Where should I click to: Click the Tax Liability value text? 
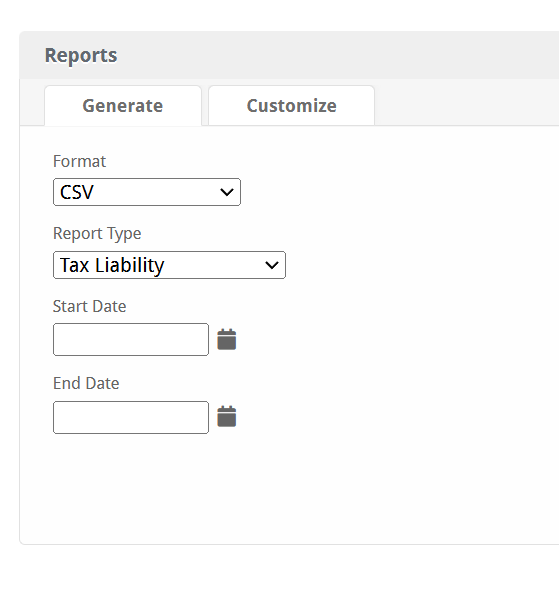coord(112,265)
